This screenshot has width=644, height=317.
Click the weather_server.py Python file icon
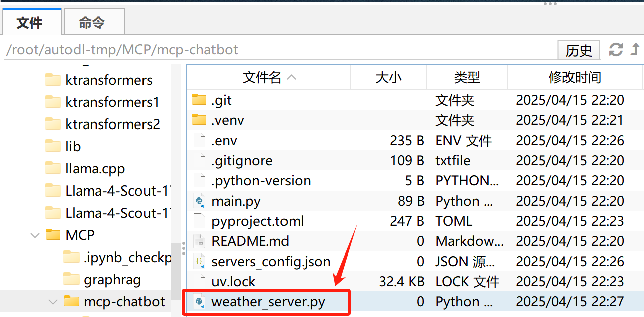coord(199,302)
